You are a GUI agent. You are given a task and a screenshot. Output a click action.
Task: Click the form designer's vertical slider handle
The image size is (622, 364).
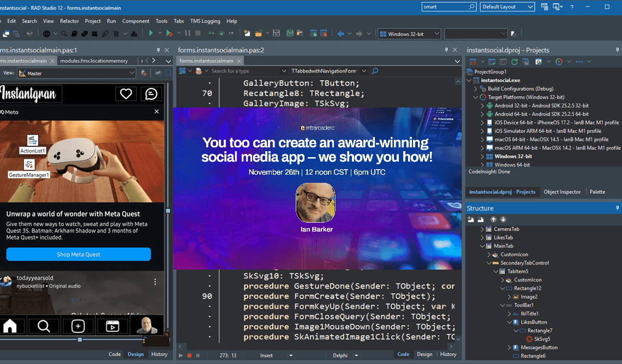click(168, 211)
